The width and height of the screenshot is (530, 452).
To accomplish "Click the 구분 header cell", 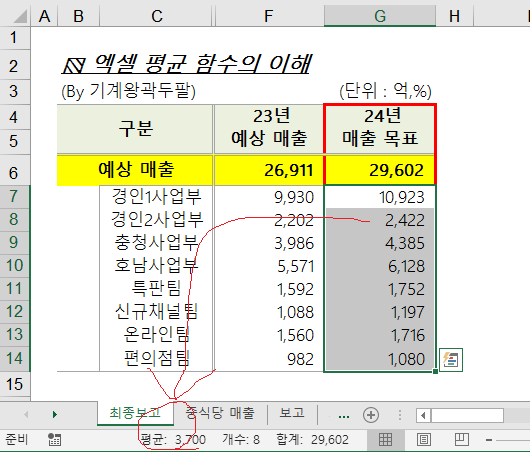I will point(135,129).
